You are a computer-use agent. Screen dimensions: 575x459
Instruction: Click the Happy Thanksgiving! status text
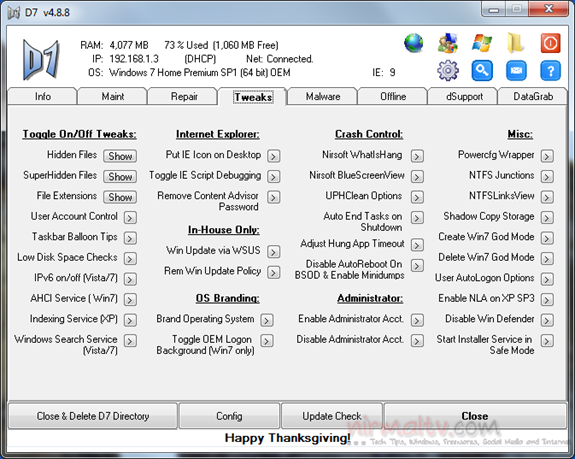tap(288, 438)
